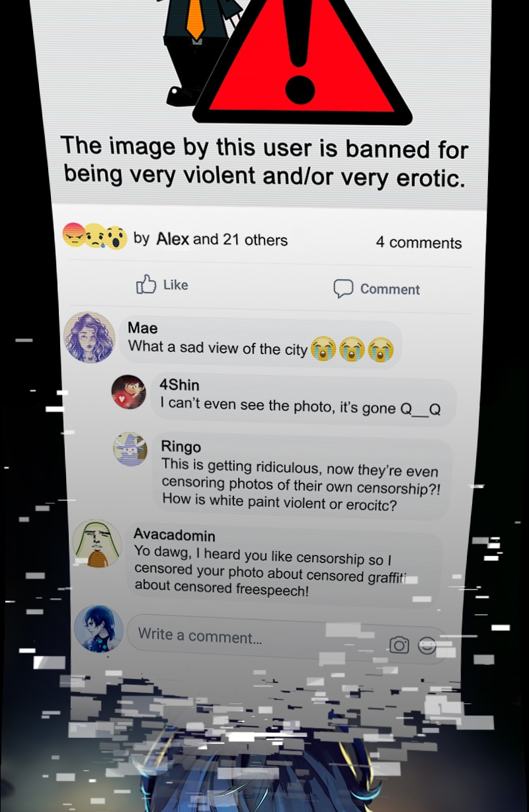
Task: Click the angry reaction emoji
Action: point(73,234)
